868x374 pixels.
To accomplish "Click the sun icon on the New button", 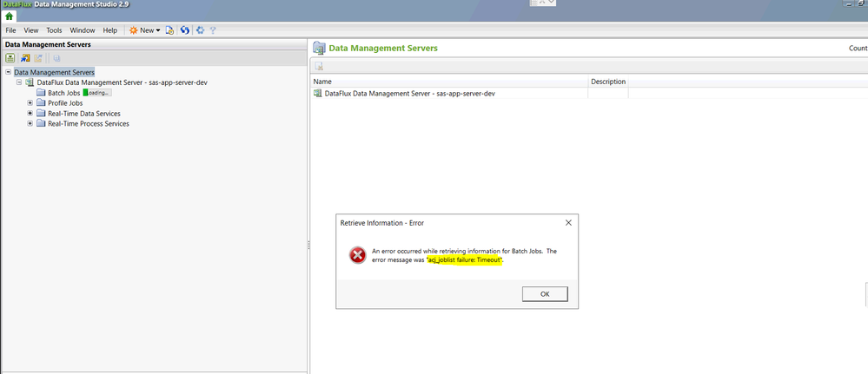I will tap(134, 30).
